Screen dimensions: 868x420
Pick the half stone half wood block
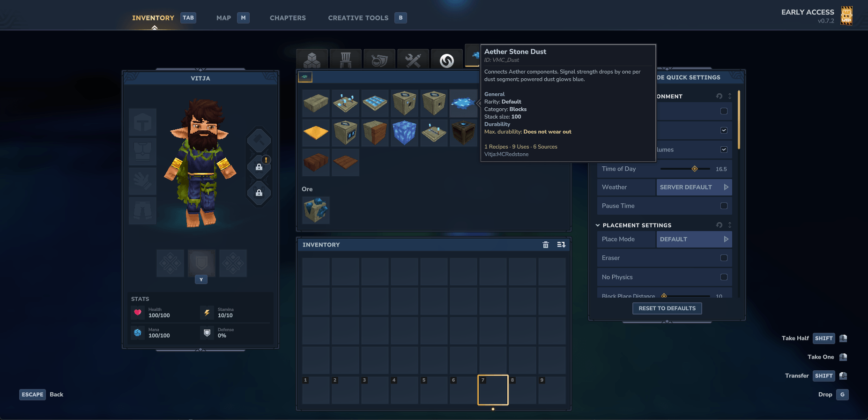(375, 133)
